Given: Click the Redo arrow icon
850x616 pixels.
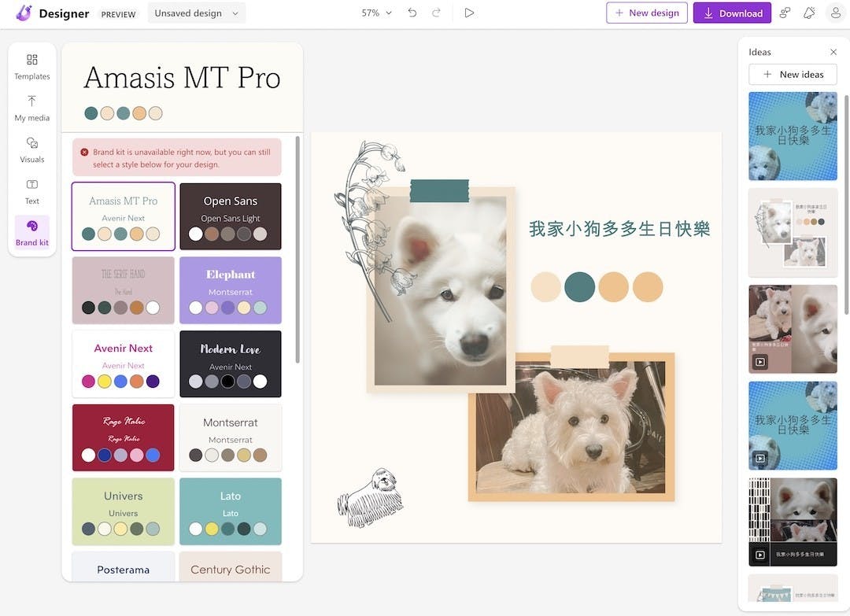Looking at the screenshot, I should click(x=436, y=13).
